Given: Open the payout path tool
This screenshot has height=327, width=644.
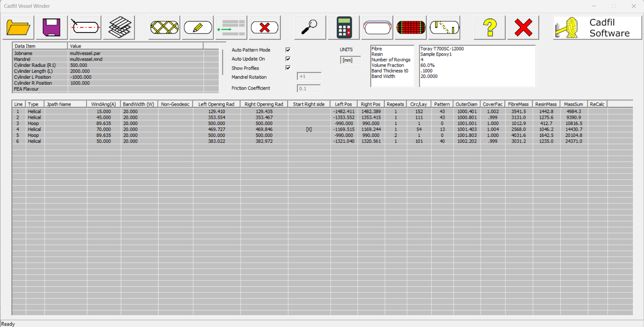Looking at the screenshot, I should (x=444, y=27).
